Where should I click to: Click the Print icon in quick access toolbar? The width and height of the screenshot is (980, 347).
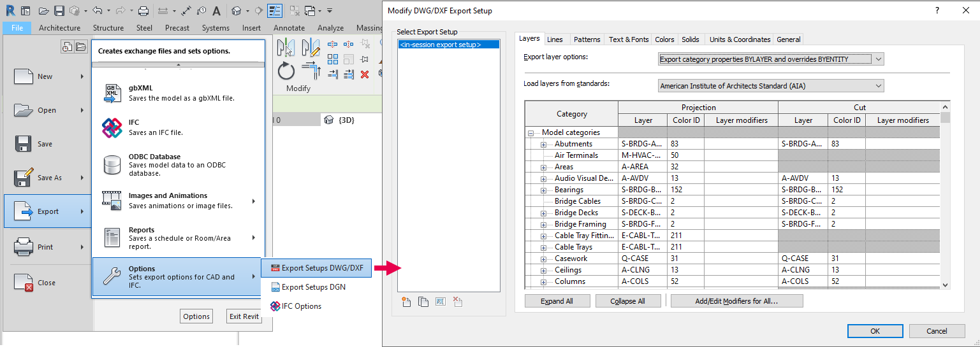[143, 11]
